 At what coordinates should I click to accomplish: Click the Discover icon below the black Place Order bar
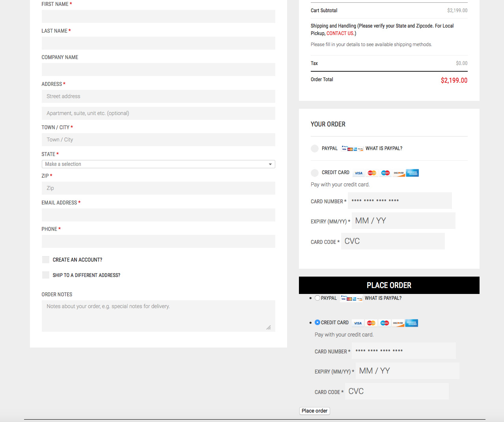[398, 323]
